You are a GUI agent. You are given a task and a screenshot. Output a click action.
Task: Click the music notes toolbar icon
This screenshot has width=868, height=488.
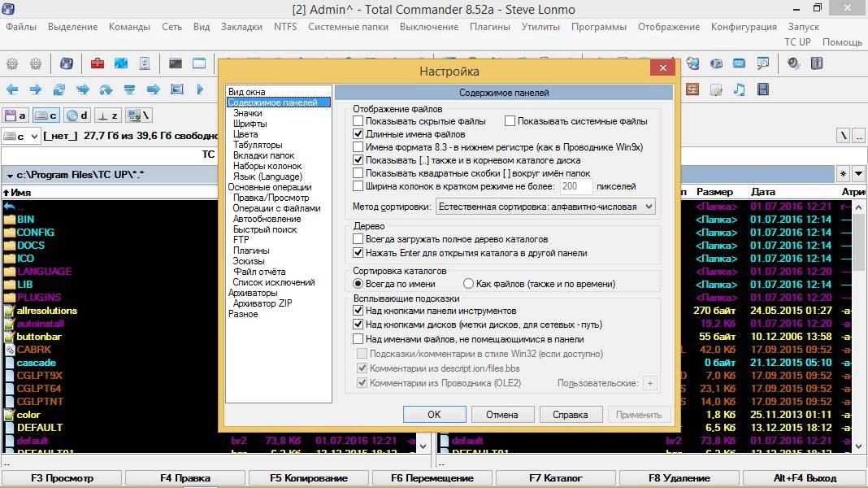point(740,89)
